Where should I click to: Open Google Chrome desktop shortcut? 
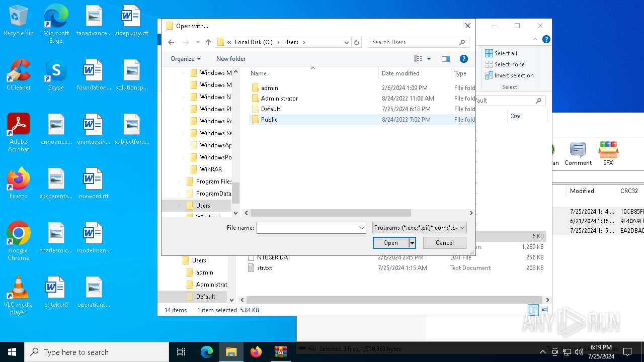pyautogui.click(x=19, y=241)
